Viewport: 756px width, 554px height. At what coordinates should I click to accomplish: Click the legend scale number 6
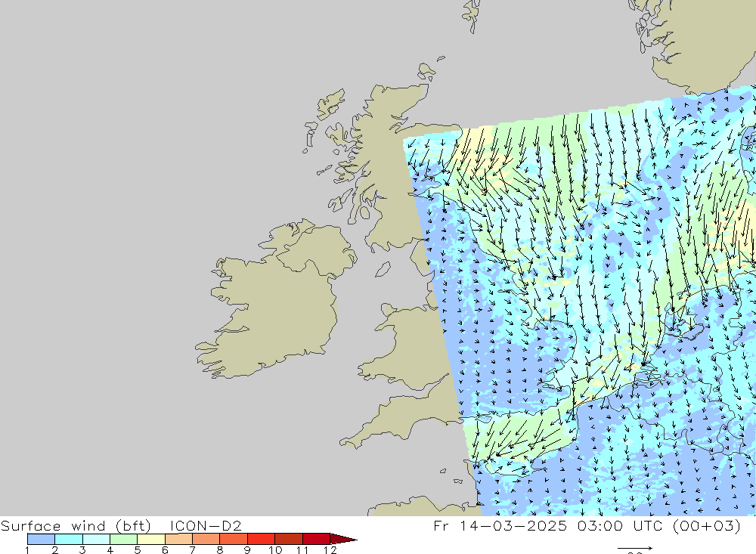(165, 550)
